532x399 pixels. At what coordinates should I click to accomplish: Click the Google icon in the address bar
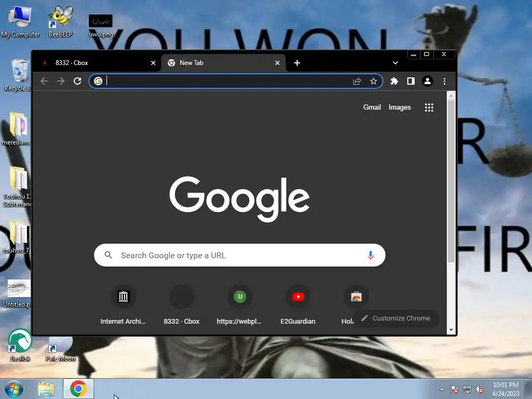[x=98, y=81]
